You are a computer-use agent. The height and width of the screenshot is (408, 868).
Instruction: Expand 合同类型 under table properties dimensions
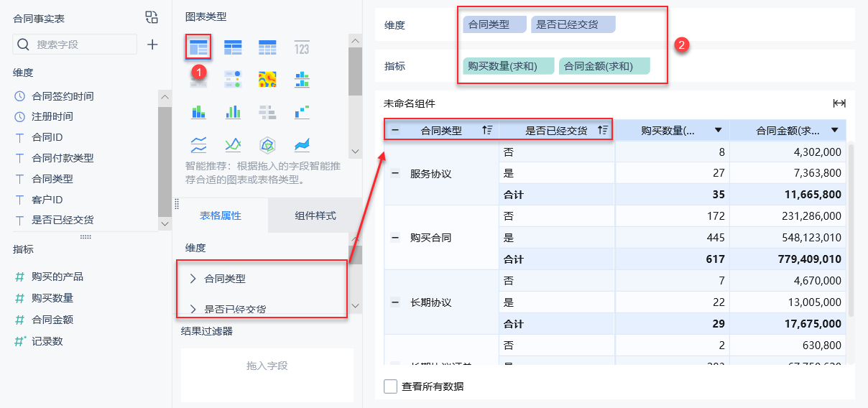(193, 278)
